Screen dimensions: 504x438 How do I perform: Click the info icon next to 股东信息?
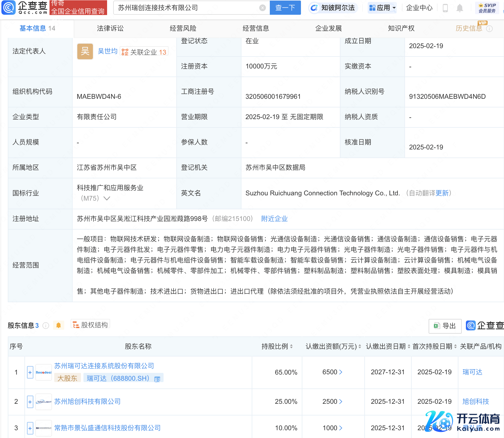pyautogui.click(x=46, y=326)
